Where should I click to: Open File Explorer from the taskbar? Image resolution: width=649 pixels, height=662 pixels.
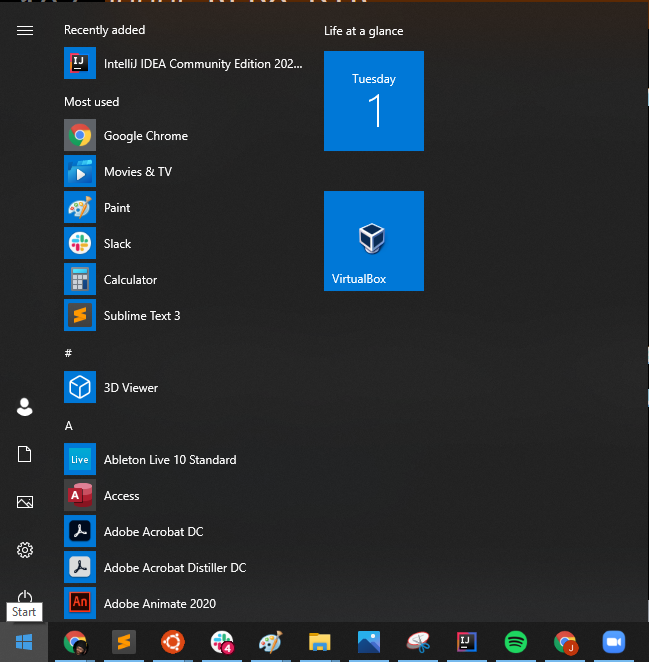click(x=320, y=642)
